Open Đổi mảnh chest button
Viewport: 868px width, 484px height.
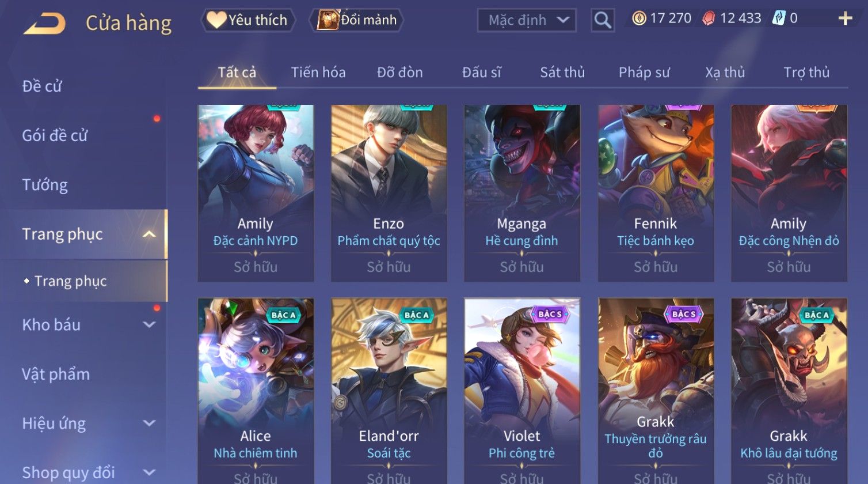(357, 20)
